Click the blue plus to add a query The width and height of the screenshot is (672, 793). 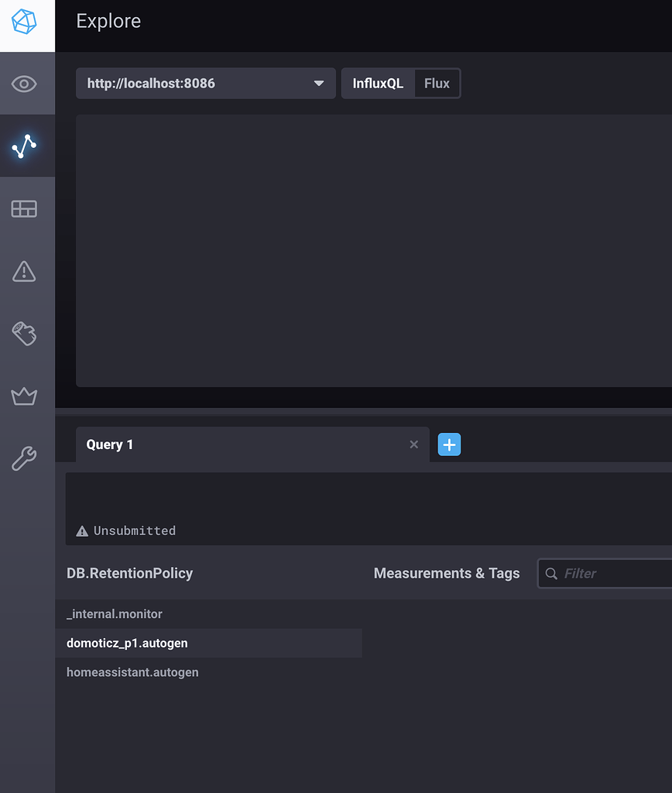coord(449,444)
